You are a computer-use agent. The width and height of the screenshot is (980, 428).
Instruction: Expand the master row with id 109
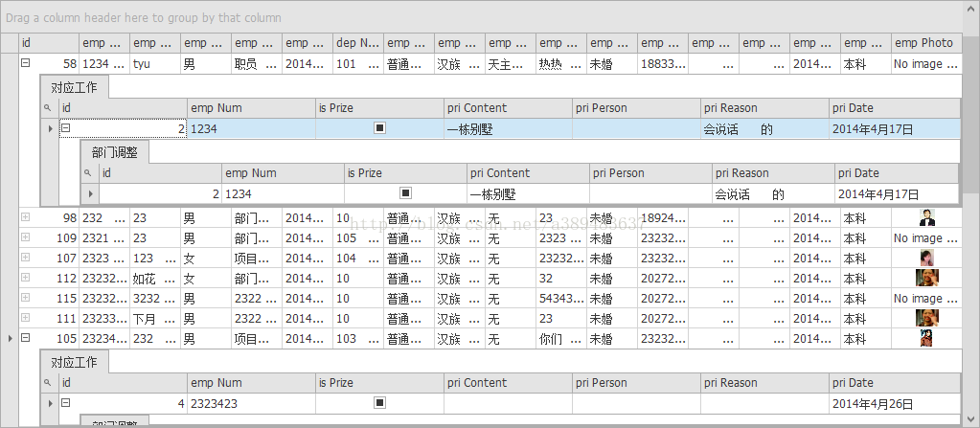point(26,237)
